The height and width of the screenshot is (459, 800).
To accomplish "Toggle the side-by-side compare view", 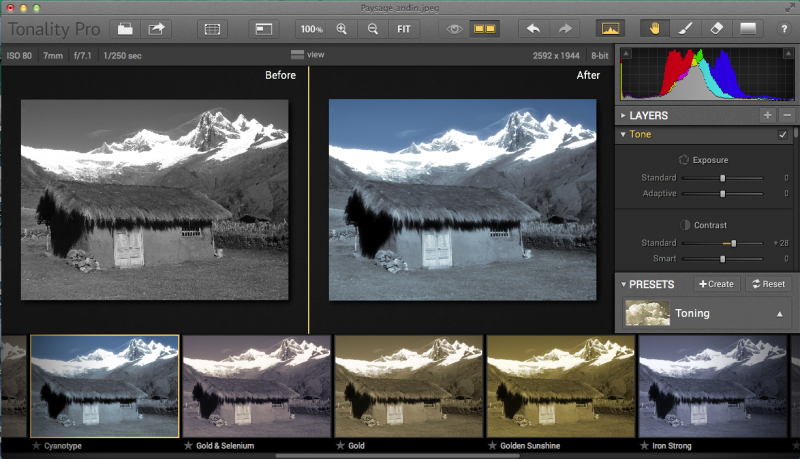I will (485, 29).
